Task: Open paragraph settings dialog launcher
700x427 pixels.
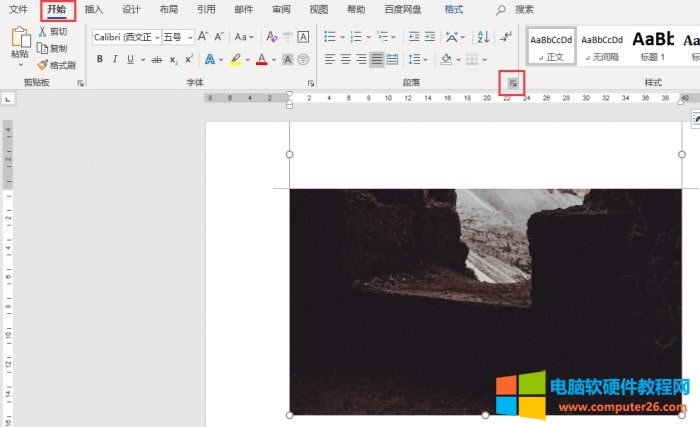Action: 511,83
